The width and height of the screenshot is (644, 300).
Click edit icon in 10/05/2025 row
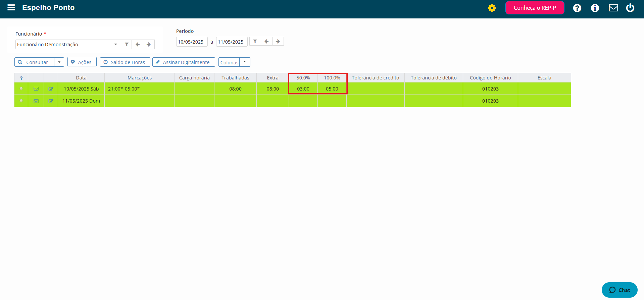51,89
